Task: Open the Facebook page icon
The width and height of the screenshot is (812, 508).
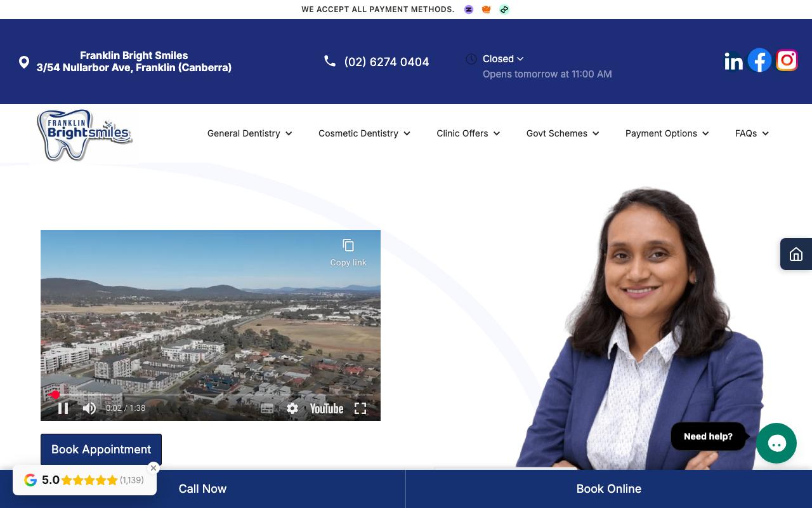Action: click(x=759, y=60)
